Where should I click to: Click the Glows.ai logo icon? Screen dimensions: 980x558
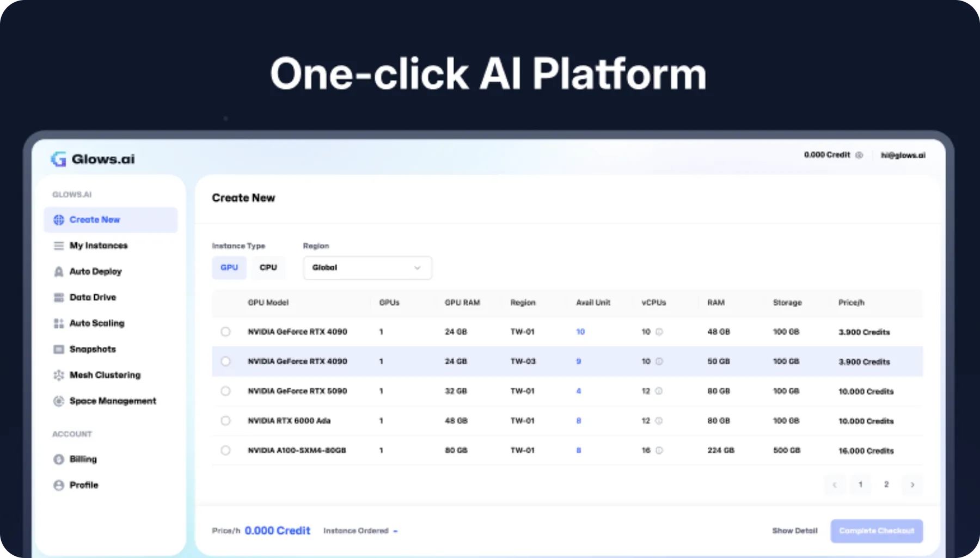pos(58,159)
